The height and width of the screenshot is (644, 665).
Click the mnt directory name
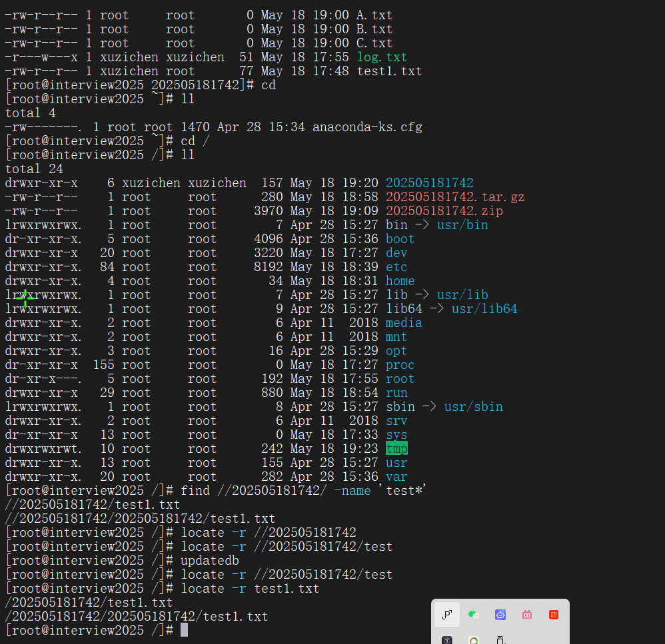pyautogui.click(x=396, y=337)
